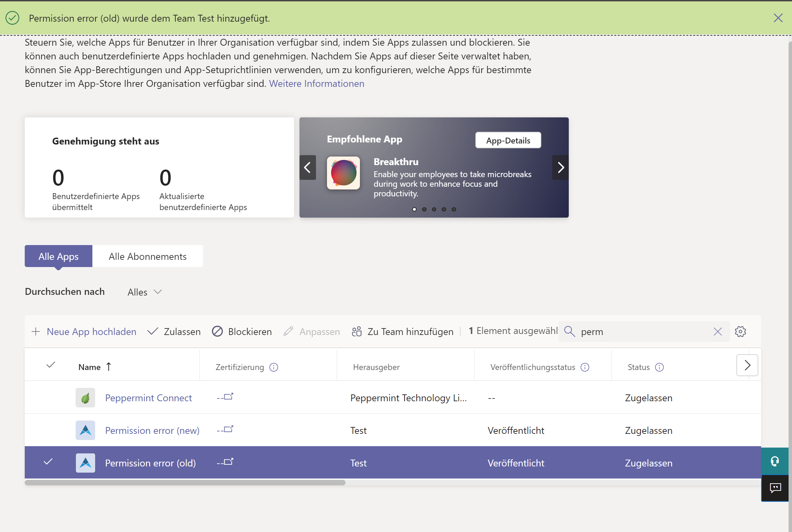Select the Zulassen checkmark icon

[x=152, y=331]
